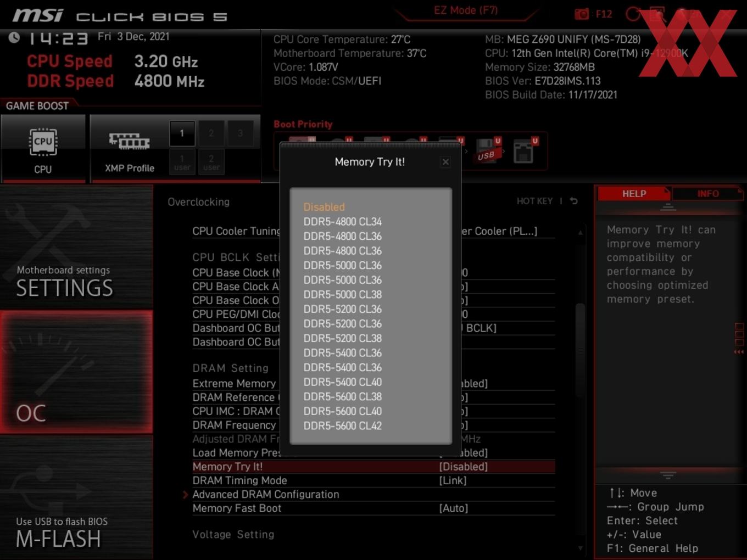Select XMP profile 3
The image size is (747, 560).
click(x=240, y=133)
